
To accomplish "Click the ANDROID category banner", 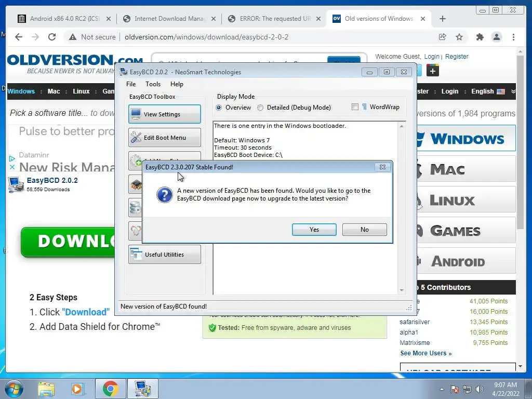I will 467,261.
